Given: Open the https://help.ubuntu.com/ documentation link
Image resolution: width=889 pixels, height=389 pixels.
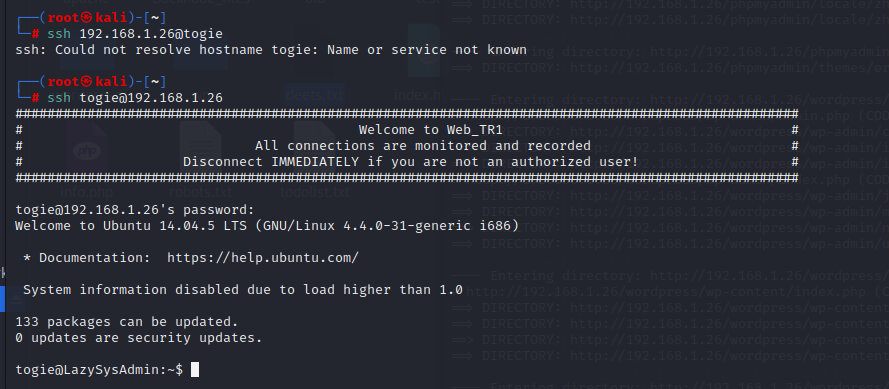Looking at the screenshot, I should pos(263,258).
